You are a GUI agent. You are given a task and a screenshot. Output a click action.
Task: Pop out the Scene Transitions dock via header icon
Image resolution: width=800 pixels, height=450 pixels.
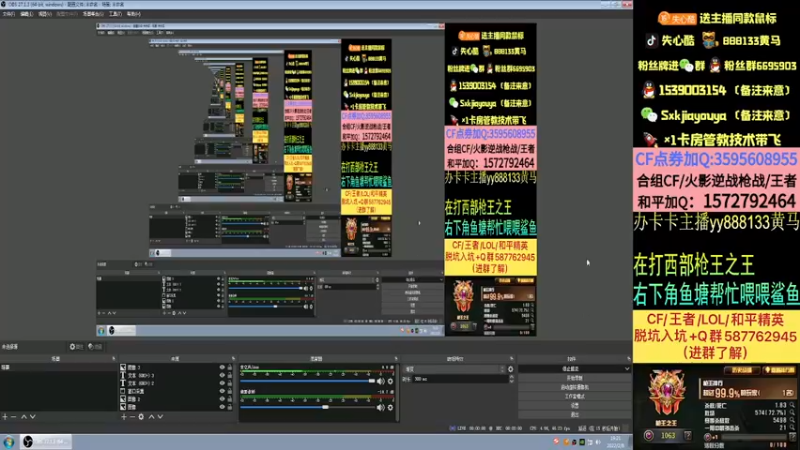click(511, 359)
